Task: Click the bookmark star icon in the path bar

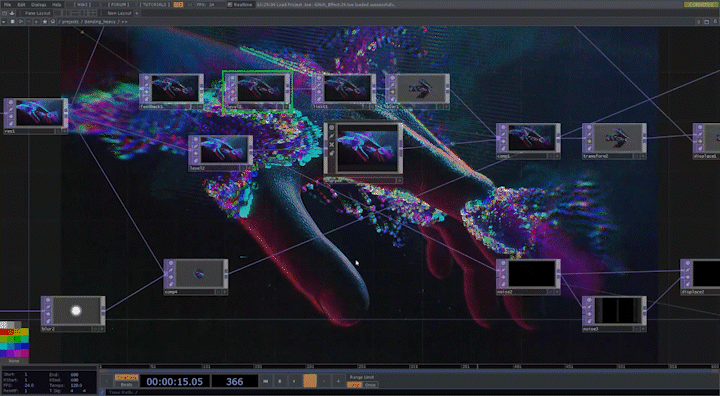Action: click(45, 22)
